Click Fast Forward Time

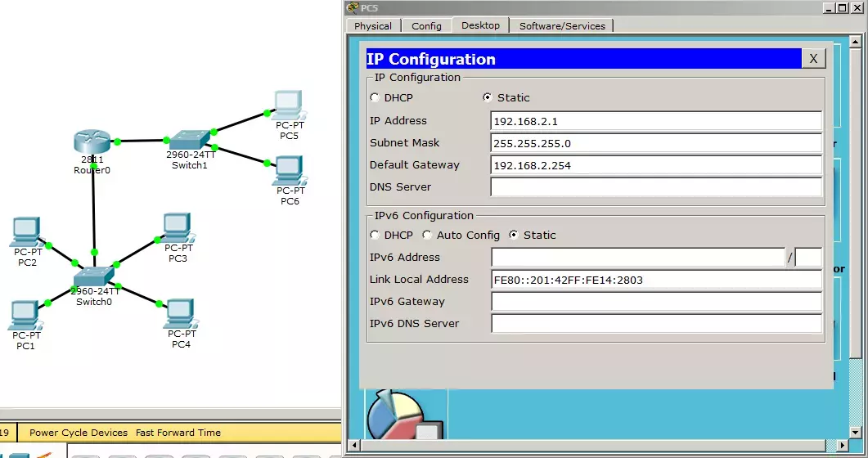point(178,433)
